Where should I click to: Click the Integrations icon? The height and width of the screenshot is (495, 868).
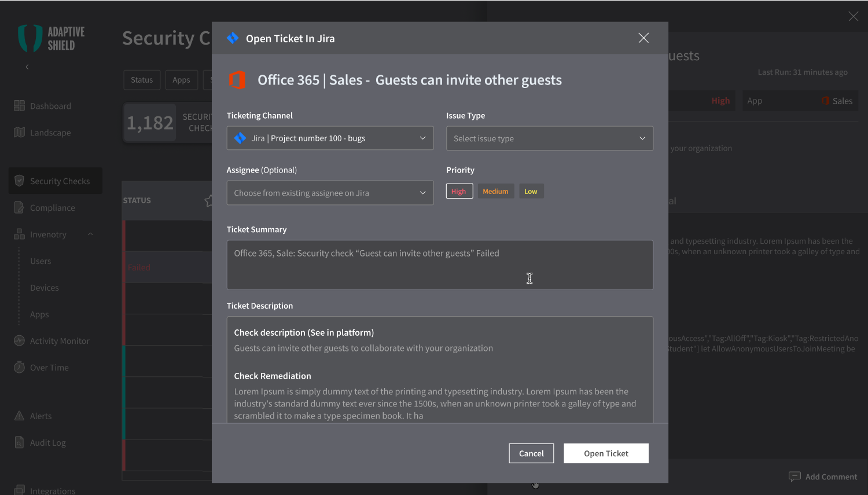[19, 490]
